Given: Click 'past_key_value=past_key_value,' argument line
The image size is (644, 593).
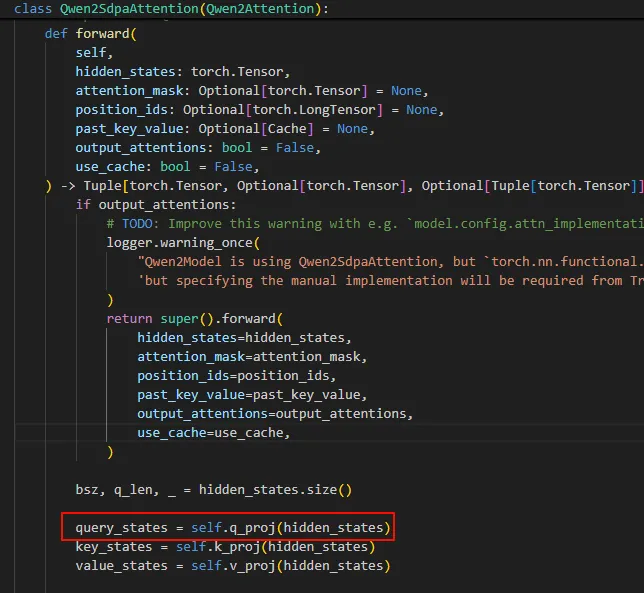Looking at the screenshot, I should pos(252,395).
